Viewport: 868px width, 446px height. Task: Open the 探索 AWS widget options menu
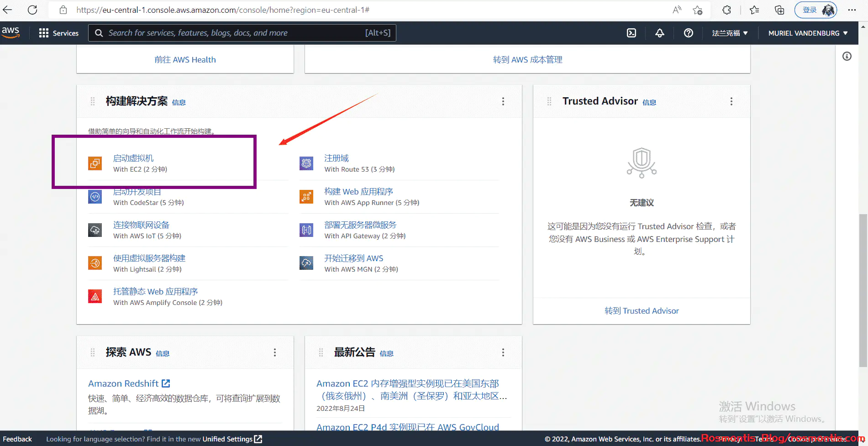pyautogui.click(x=275, y=352)
